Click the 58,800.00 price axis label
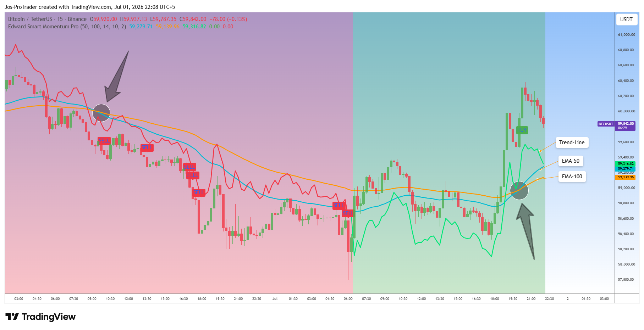Image resolution: width=644 pixels, height=330 pixels. click(626, 203)
